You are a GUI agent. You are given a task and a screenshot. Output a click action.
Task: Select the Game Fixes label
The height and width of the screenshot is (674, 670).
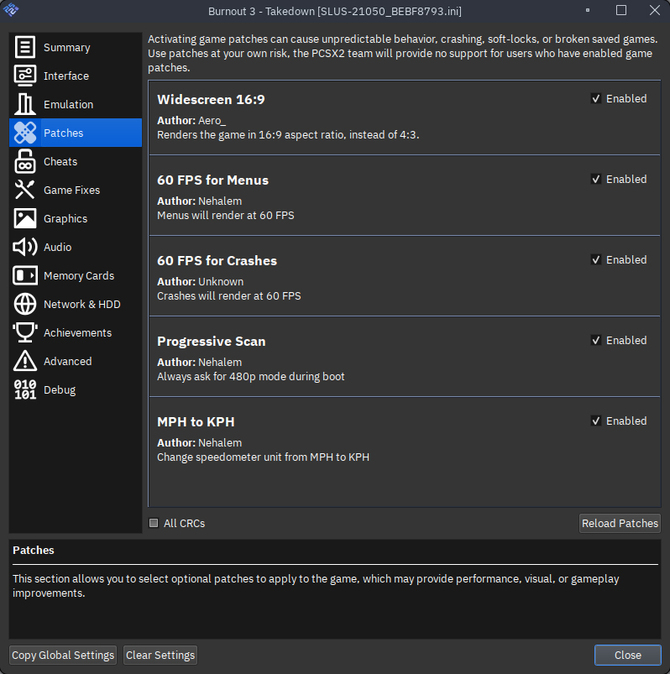click(72, 190)
